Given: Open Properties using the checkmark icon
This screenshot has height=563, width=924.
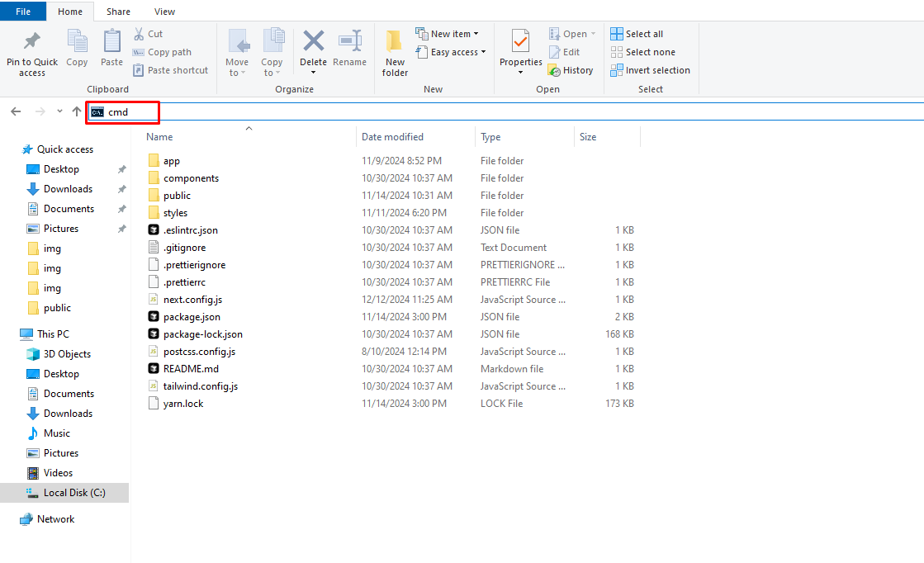Looking at the screenshot, I should pyautogui.click(x=520, y=41).
